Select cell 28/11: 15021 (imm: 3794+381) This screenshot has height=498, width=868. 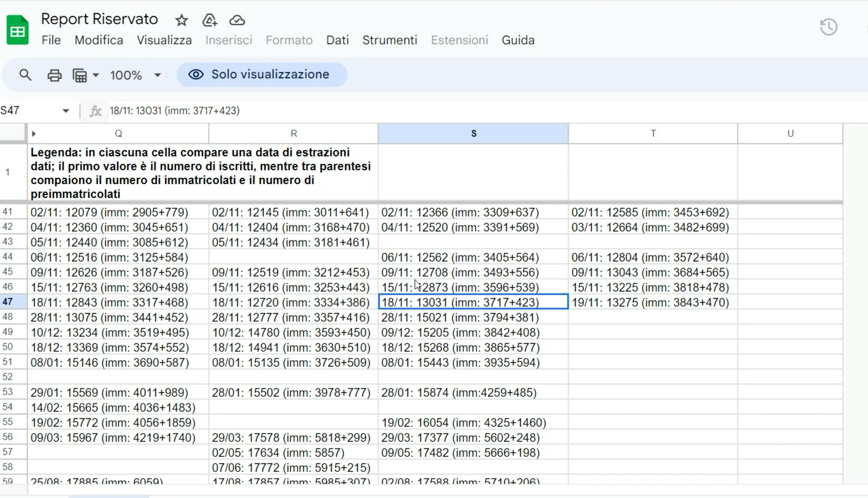pos(473,317)
